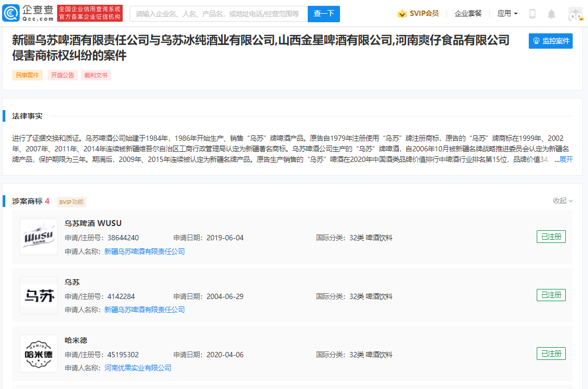Select registration number 4142284
Image resolution: width=588 pixels, height=389 pixels.
[121, 296]
